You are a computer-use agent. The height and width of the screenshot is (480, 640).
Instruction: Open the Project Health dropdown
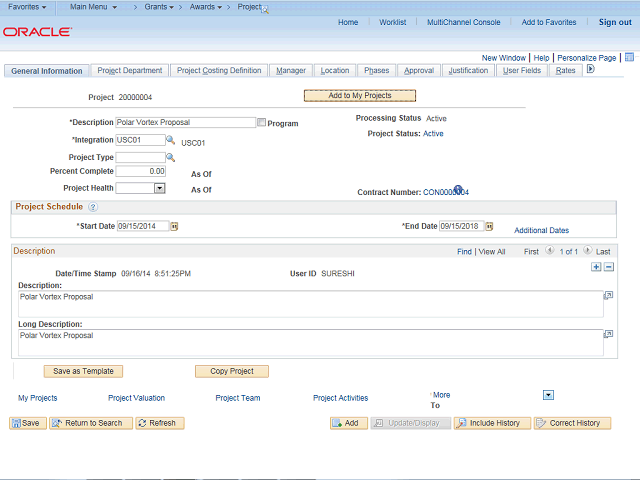pyautogui.click(x=159, y=188)
